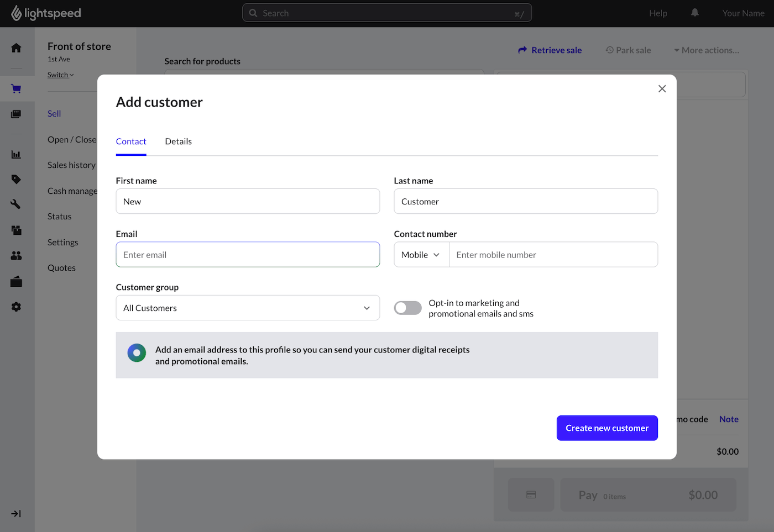Expand the Mobile contact type dropdown
This screenshot has width=774, height=532.
[421, 255]
